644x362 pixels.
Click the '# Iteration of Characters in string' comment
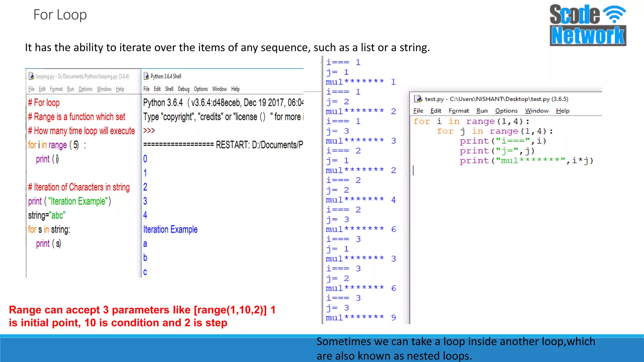79,187
